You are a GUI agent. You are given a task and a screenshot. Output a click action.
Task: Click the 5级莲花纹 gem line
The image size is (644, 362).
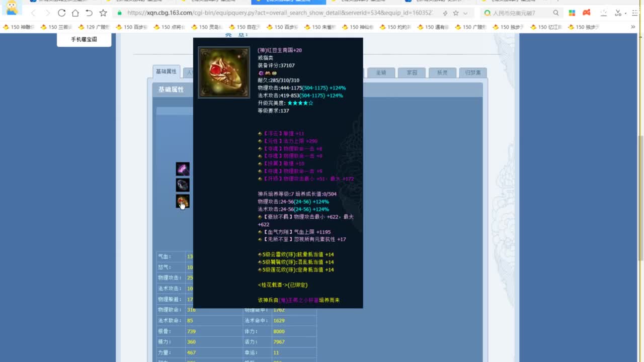pos(296,270)
